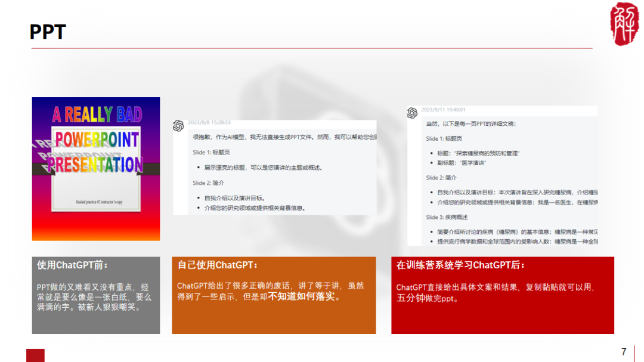
Task: Click '当然,以下是每一页PPT的详细文稿' line
Action: pos(470,123)
